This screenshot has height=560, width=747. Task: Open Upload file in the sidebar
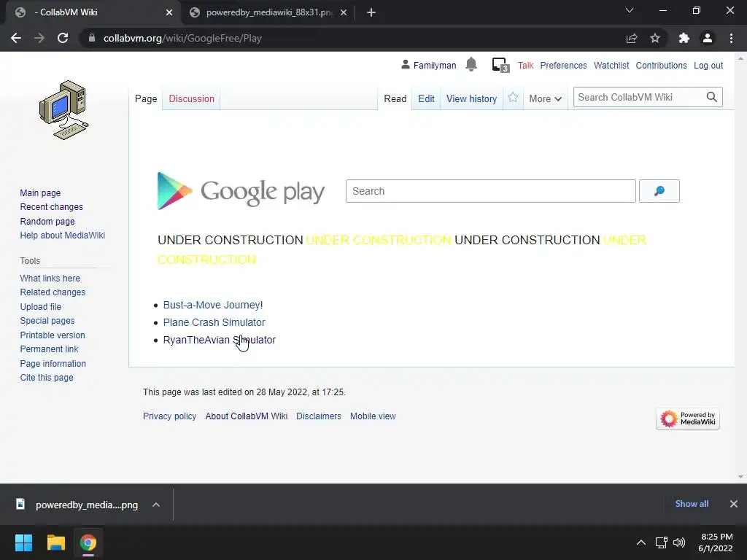pyautogui.click(x=41, y=307)
